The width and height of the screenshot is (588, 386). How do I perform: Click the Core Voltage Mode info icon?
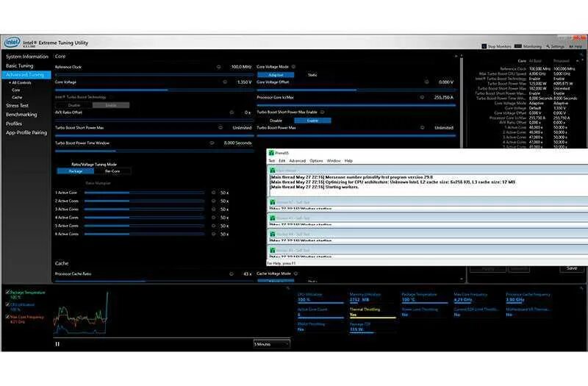pos(293,67)
